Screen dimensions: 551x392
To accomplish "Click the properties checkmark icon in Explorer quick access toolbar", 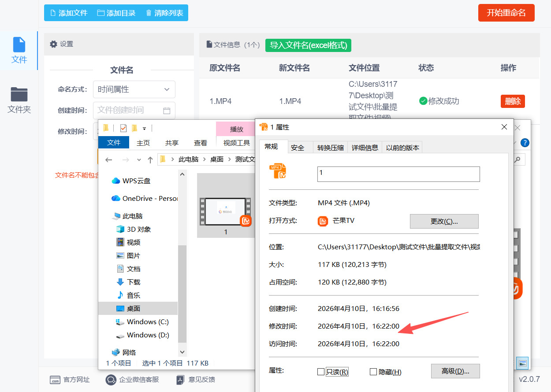I will (x=123, y=128).
